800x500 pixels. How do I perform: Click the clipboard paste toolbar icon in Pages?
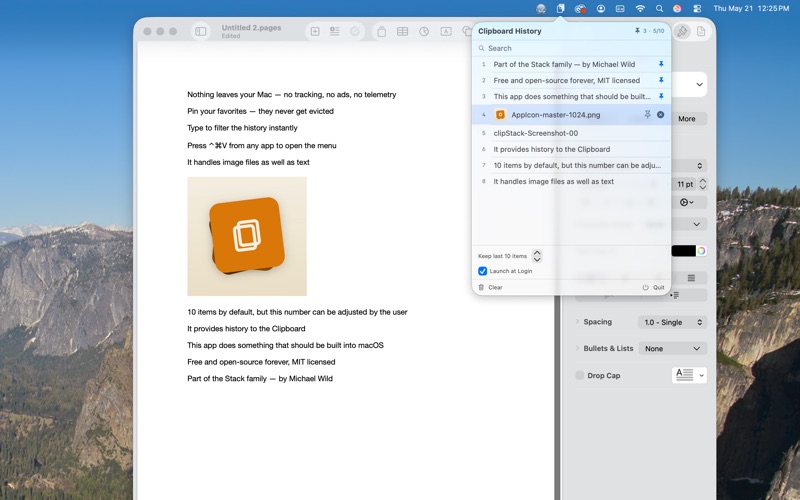coord(381,32)
